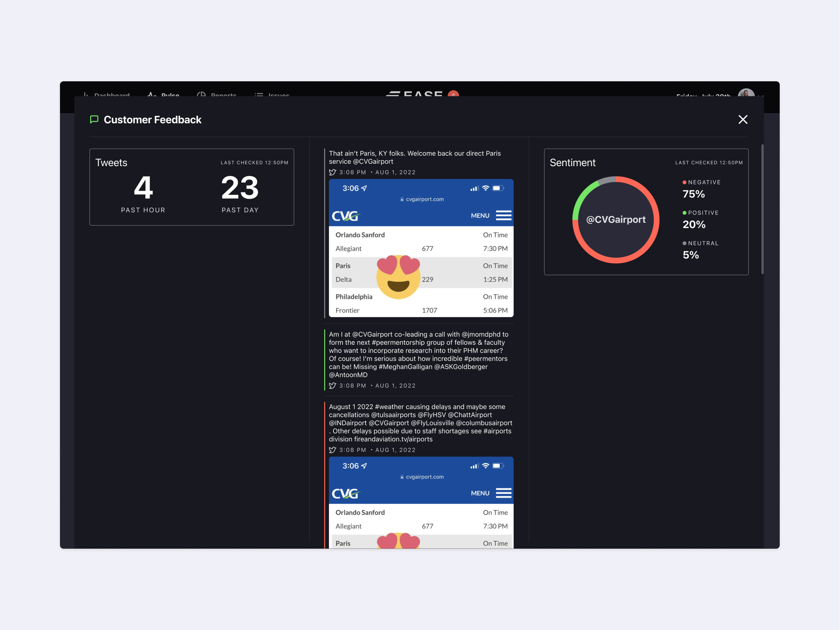Screen dimensions: 840x630
Task: Toggle the Positive entry in the Sentiment legend
Action: point(701,213)
